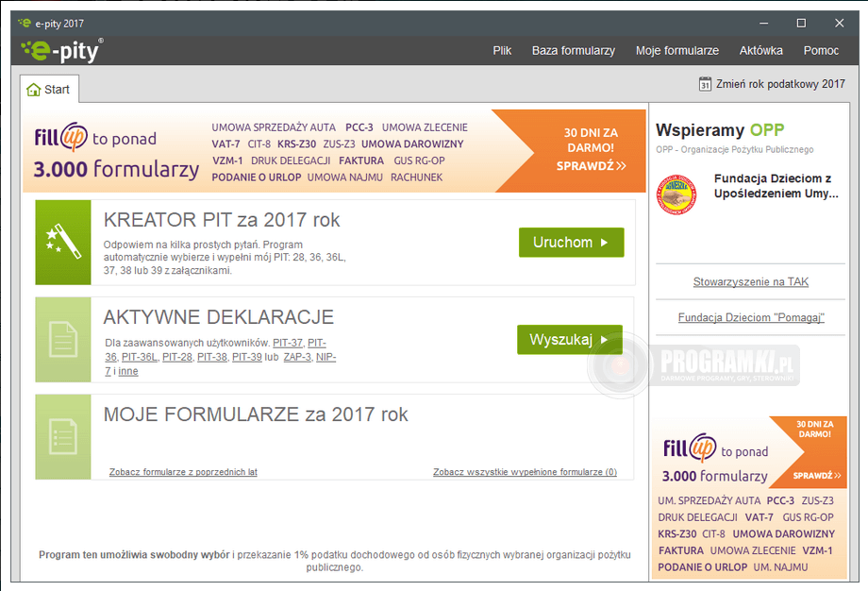
Task: Click the e-pity logo in header
Action: (62, 51)
